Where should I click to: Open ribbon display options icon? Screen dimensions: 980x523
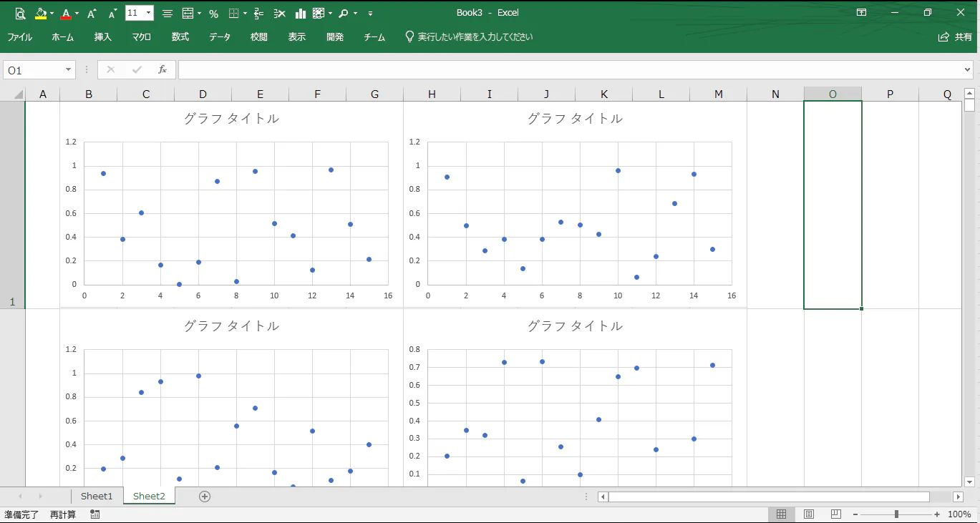[x=862, y=13]
